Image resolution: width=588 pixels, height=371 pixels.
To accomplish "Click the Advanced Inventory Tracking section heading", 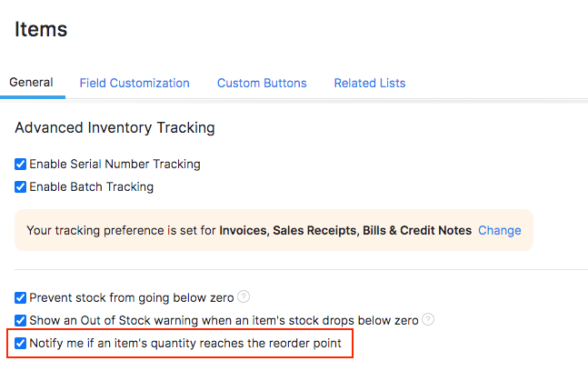I will click(115, 128).
